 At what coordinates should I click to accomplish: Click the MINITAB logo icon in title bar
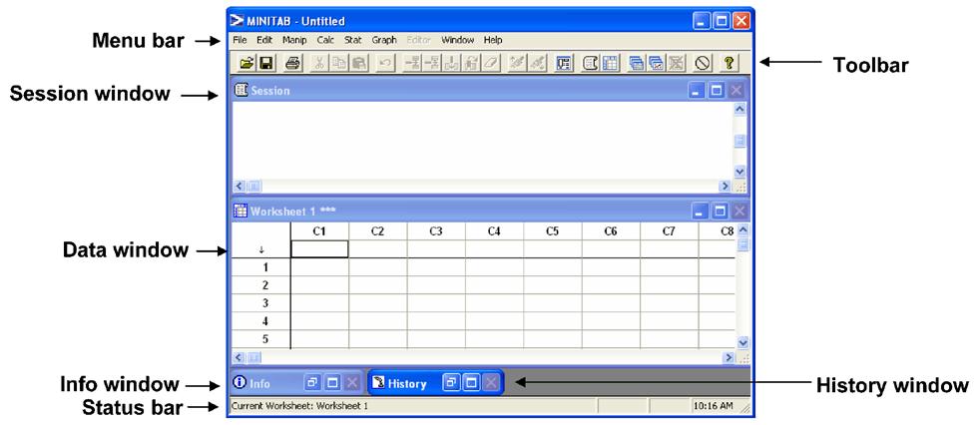tap(237, 21)
